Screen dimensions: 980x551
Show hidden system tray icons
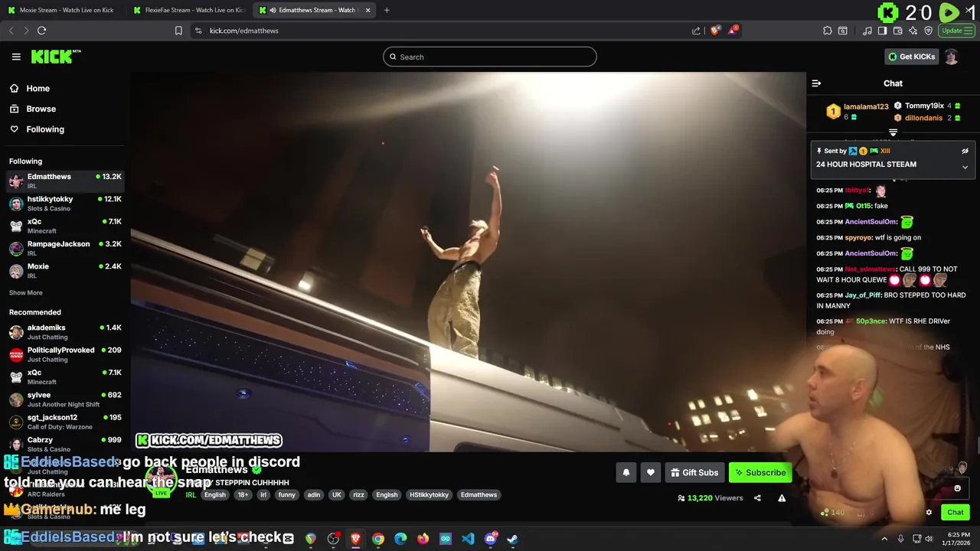(x=884, y=539)
